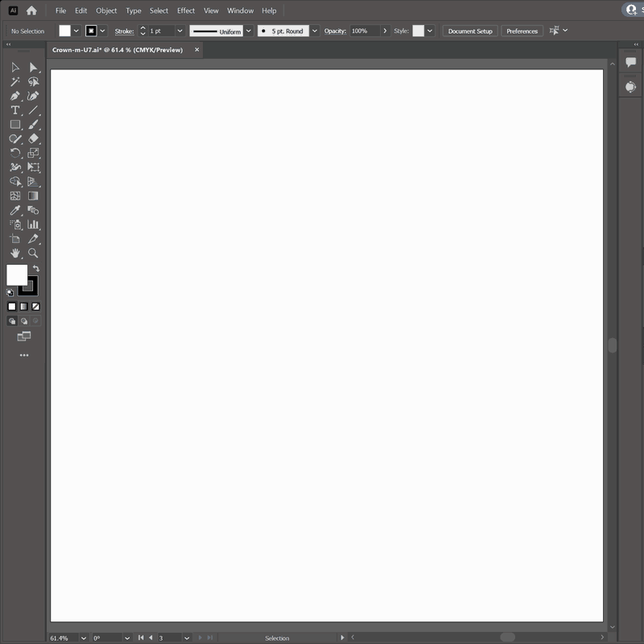Image resolution: width=644 pixels, height=644 pixels.
Task: Activate the Paintbrush tool
Action: [33, 125]
